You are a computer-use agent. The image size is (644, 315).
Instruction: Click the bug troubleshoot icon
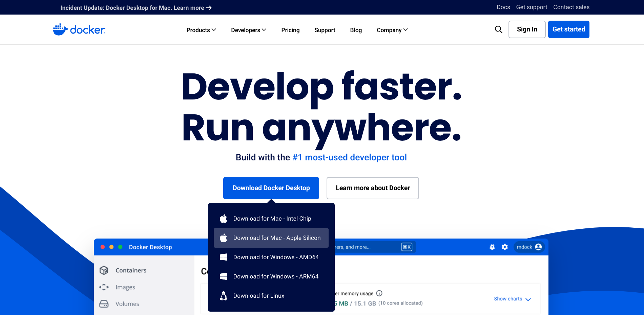tap(492, 247)
